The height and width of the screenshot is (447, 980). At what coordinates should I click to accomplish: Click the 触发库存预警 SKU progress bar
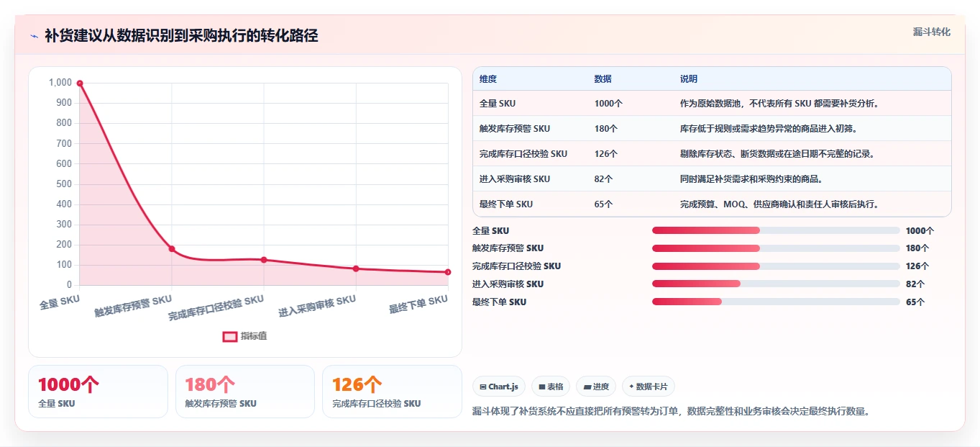coord(776,248)
